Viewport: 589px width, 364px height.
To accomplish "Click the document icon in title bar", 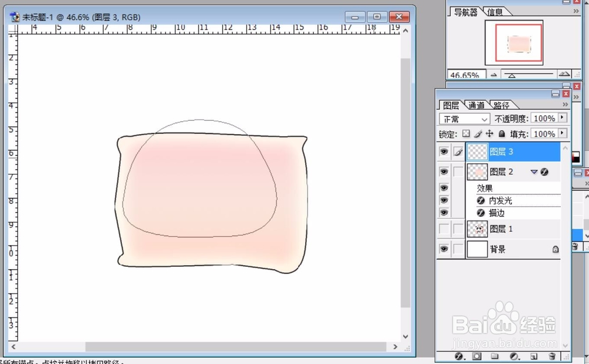I will click(14, 17).
